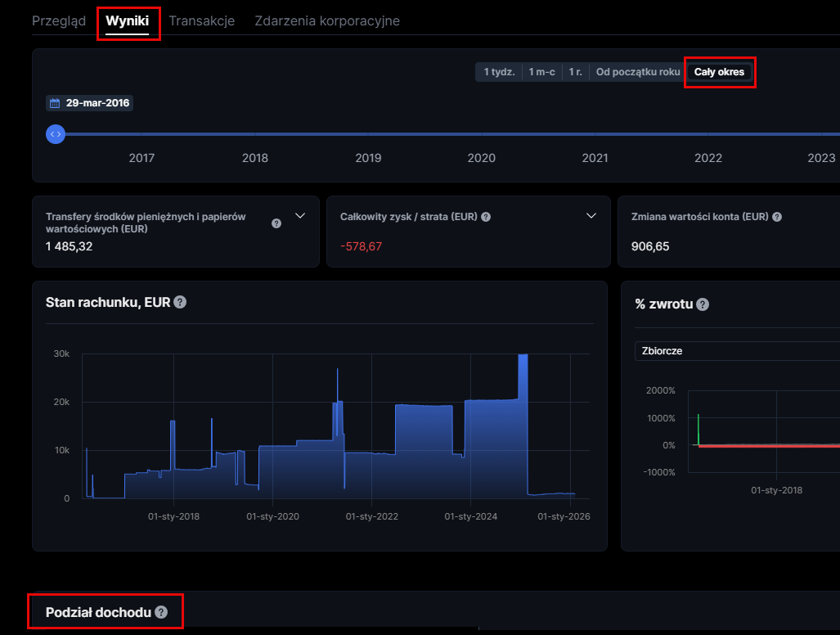The height and width of the screenshot is (635, 840).
Task: Open the Zbiorcze dropdown in % zwrotu
Action: tap(736, 351)
